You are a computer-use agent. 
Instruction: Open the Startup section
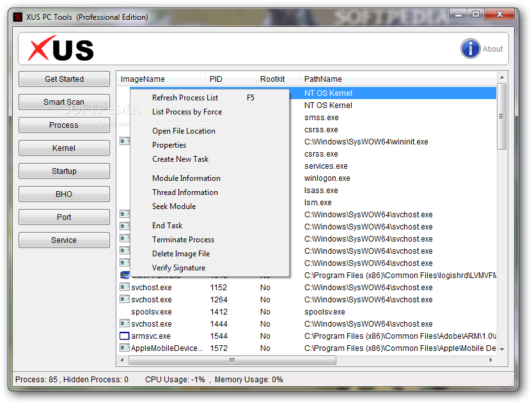pyautogui.click(x=64, y=171)
